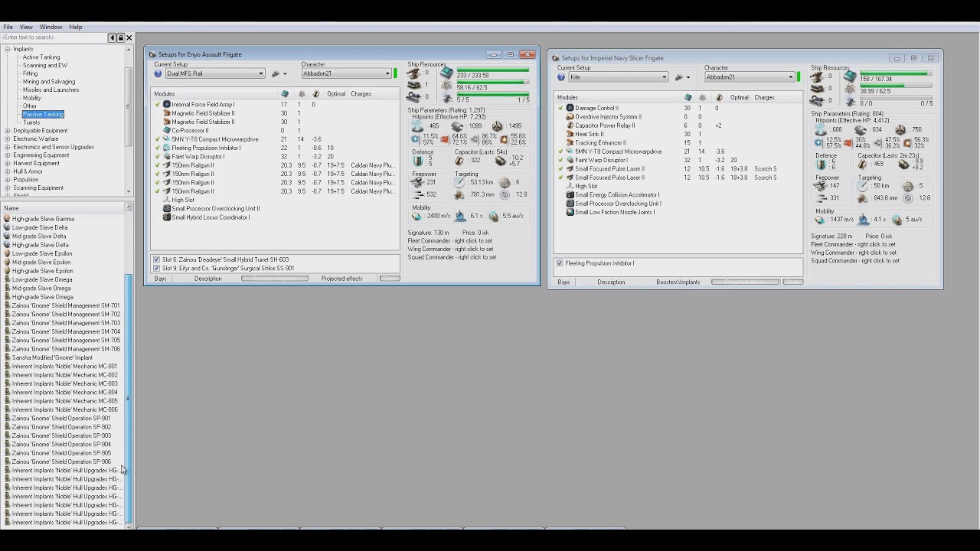Screen dimensions: 980x551
Task: Click the X icon beside the search box
Action: (129, 37)
